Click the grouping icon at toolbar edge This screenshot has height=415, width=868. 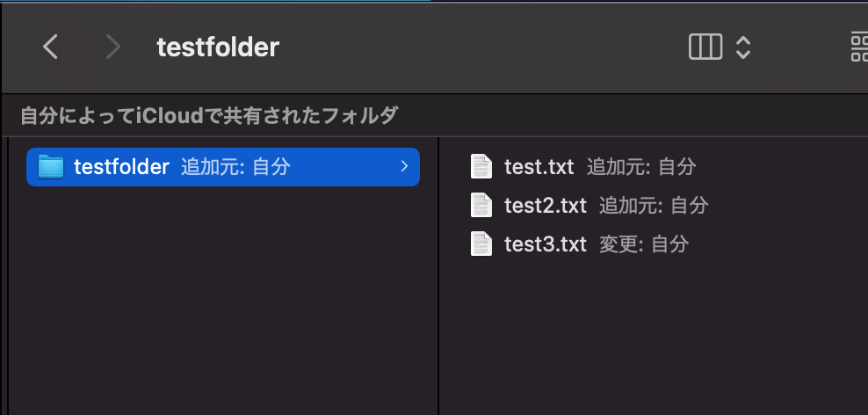tap(859, 47)
